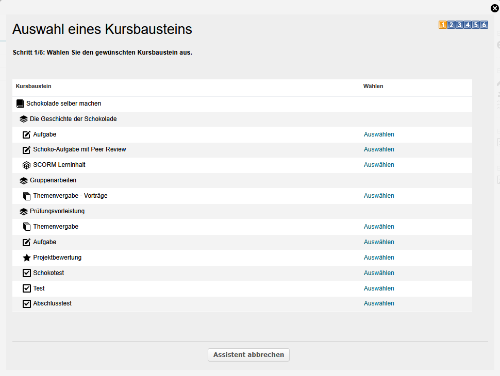The width and height of the screenshot is (500, 376).
Task: Close the wizard with the X icon
Action: click(x=495, y=8)
